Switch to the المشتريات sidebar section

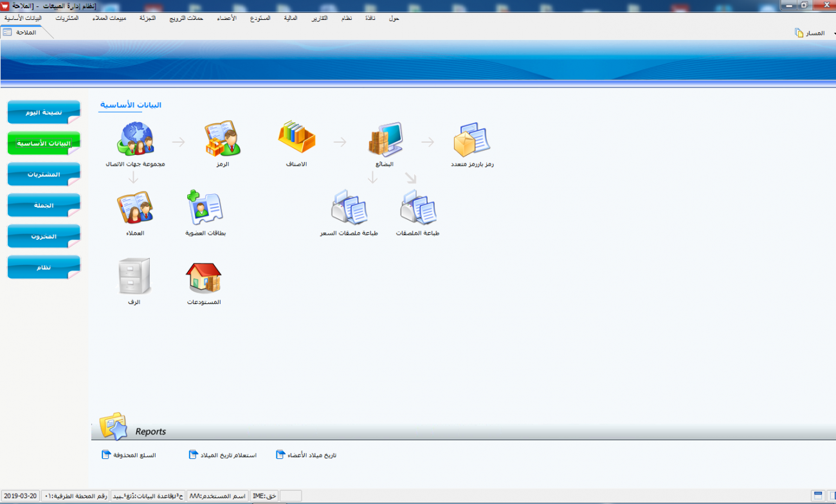[x=44, y=174]
